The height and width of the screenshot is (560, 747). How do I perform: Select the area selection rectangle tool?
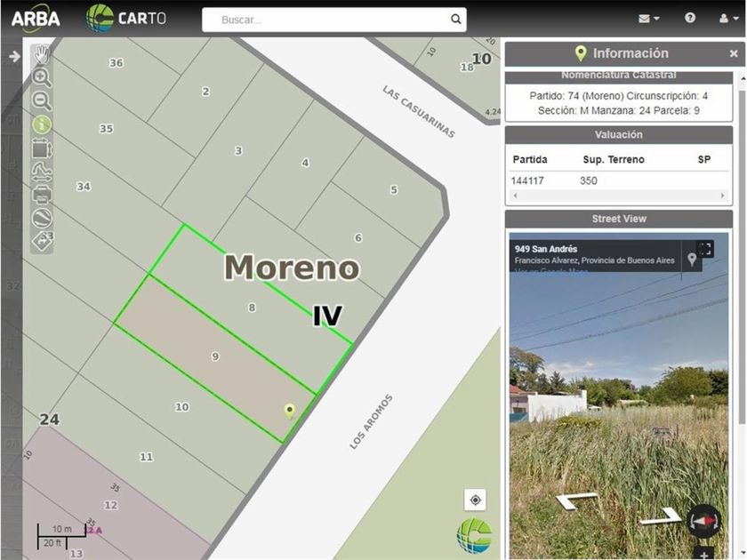(42, 148)
